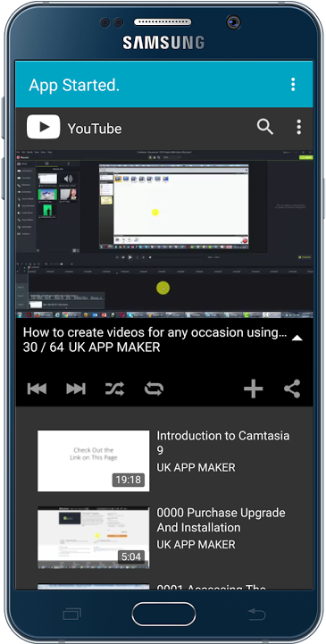This screenshot has width=326, height=644.
Task: Toggle shuffle playback mode
Action: coord(114,389)
